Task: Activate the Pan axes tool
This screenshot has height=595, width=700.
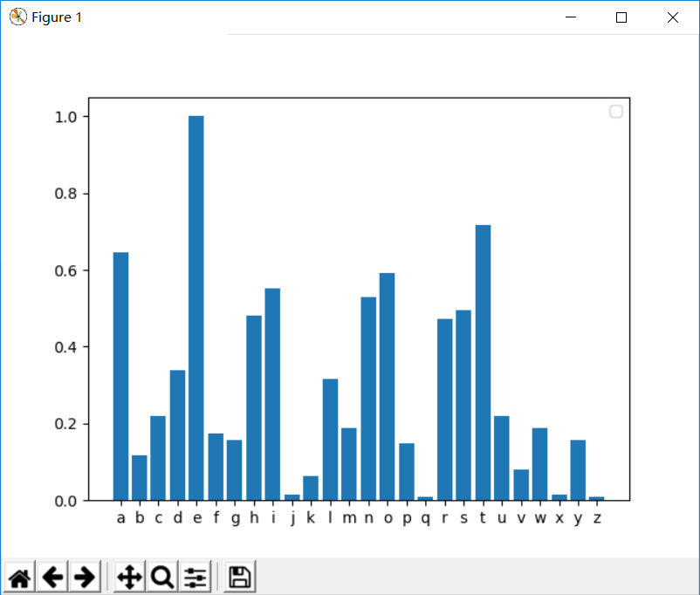Action: [129, 578]
